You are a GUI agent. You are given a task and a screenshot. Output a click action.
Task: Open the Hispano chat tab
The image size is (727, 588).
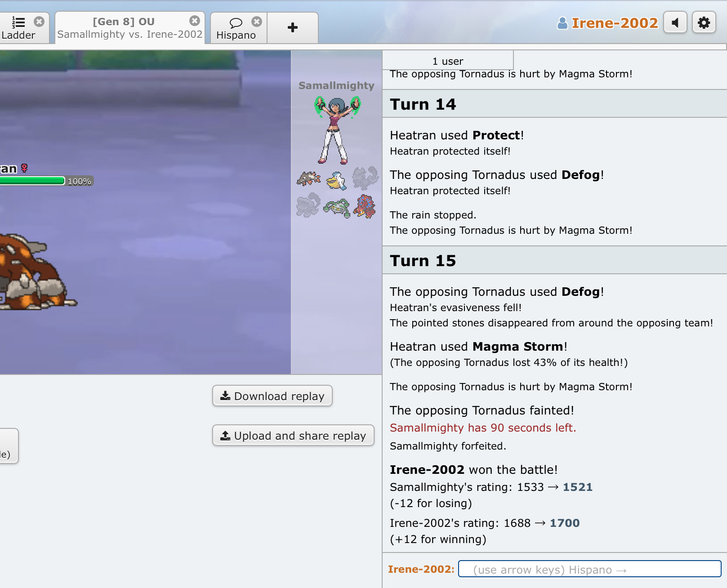click(236, 28)
